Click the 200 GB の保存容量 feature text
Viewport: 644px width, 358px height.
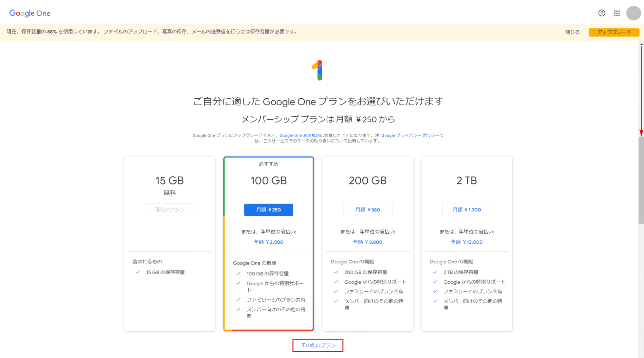366,272
